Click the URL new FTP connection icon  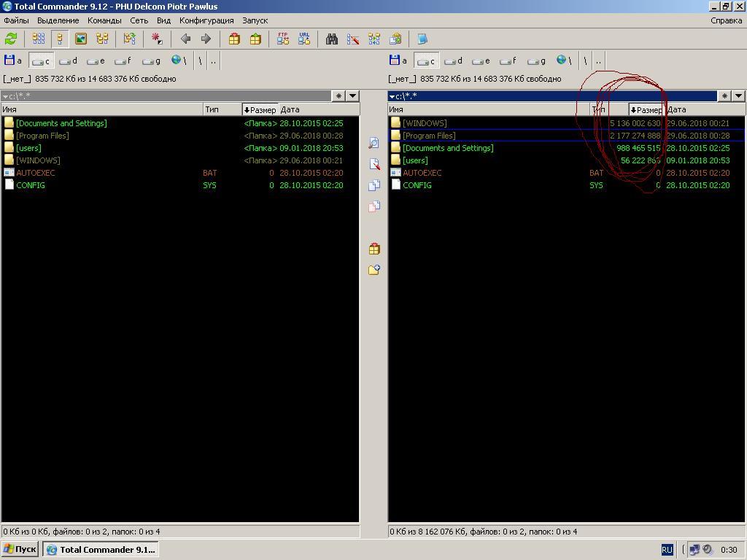[x=304, y=39]
